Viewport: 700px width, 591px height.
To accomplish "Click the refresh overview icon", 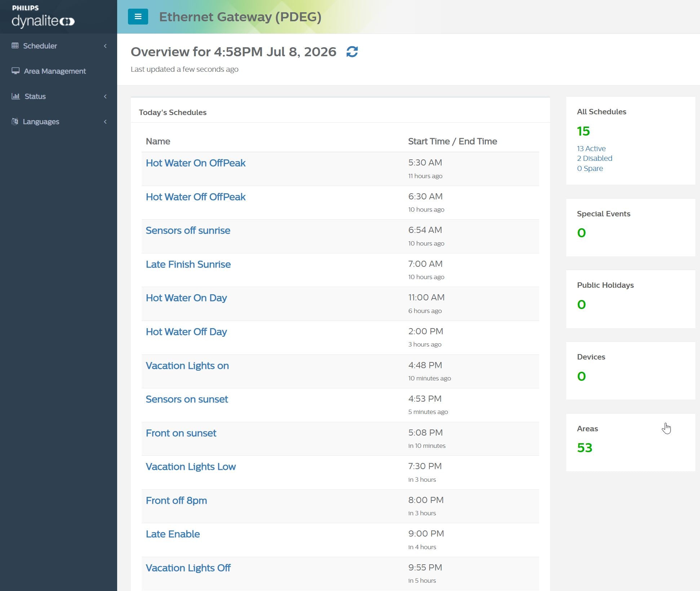I will (x=352, y=52).
